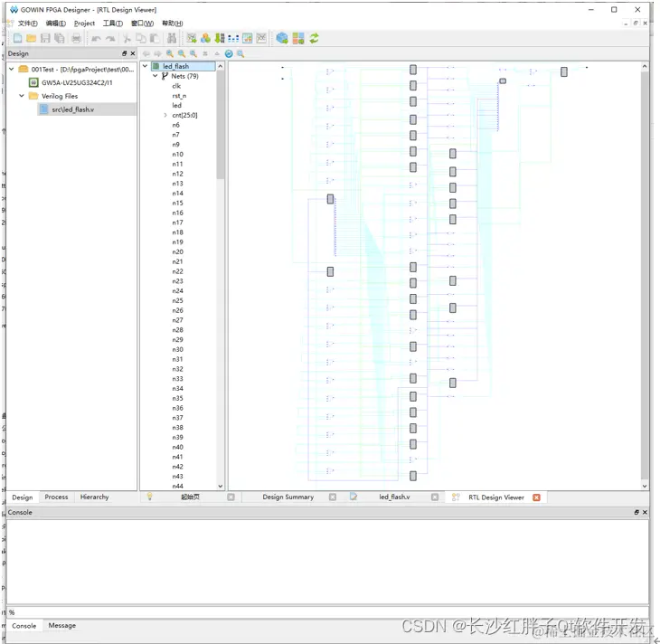Open the 编辑(E) menu
The image size is (660, 644).
click(x=55, y=24)
